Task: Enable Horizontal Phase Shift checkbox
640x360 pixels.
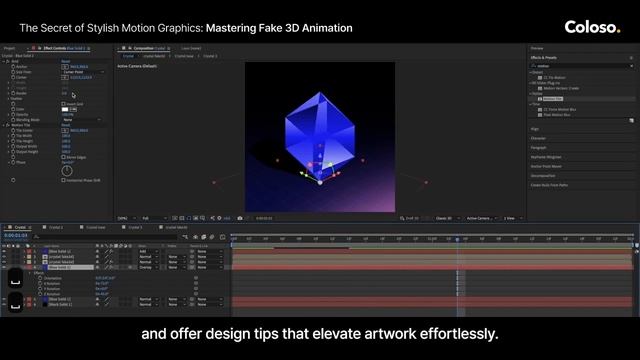Action: click(63, 180)
